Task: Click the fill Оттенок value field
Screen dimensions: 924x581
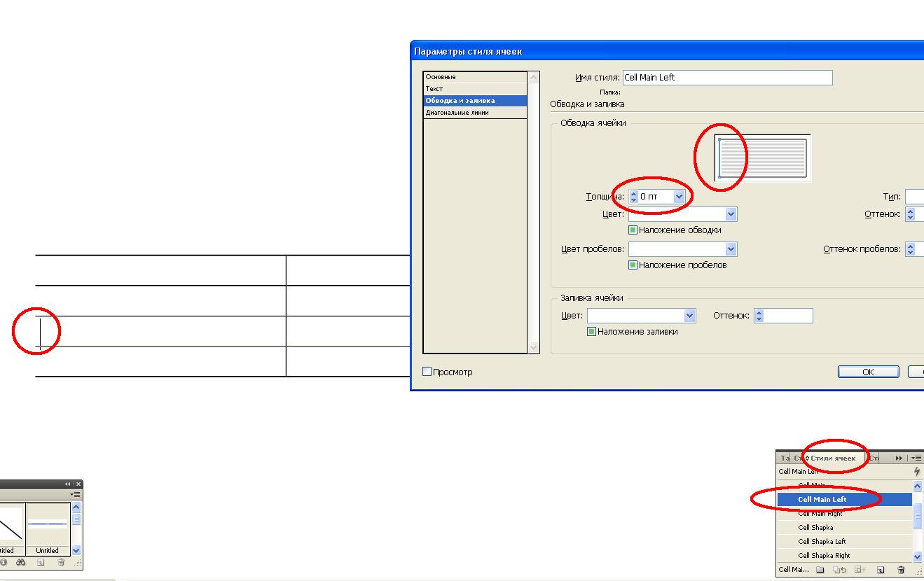Action: 788,316
